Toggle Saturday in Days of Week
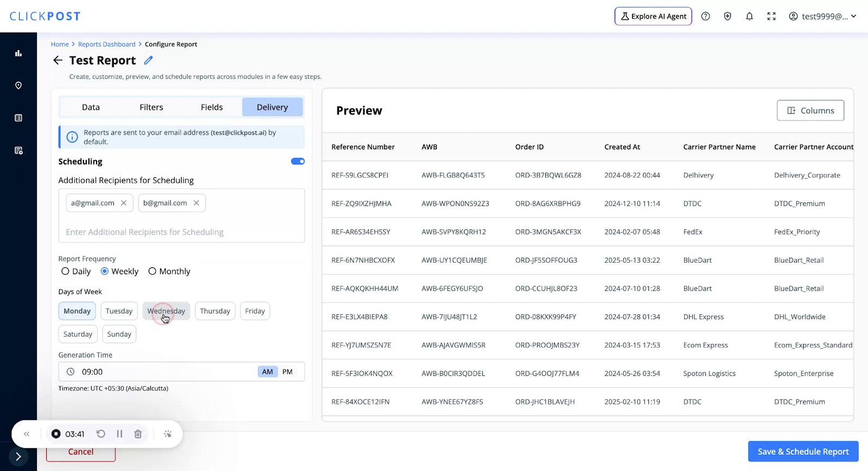 [78, 334]
